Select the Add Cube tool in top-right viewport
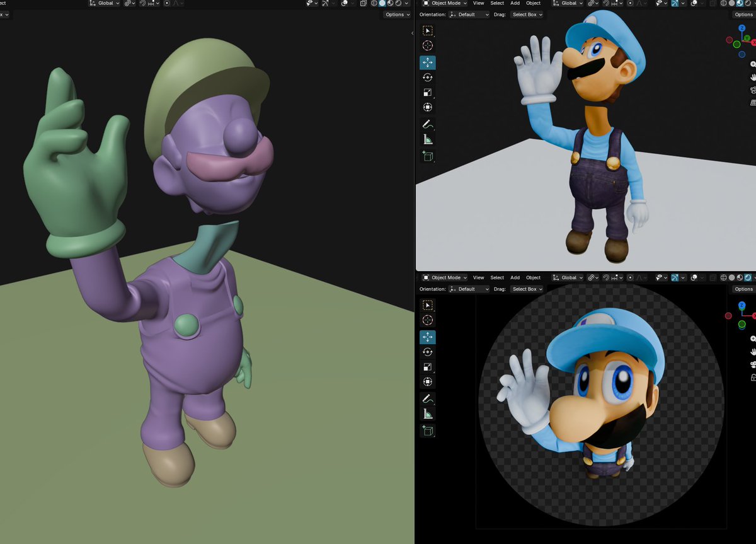 (428, 156)
